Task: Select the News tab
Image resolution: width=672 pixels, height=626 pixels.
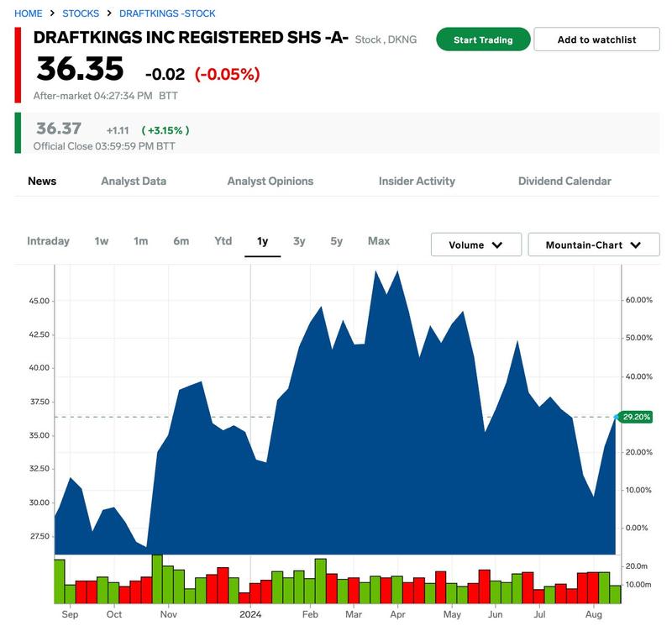Action: (x=42, y=181)
